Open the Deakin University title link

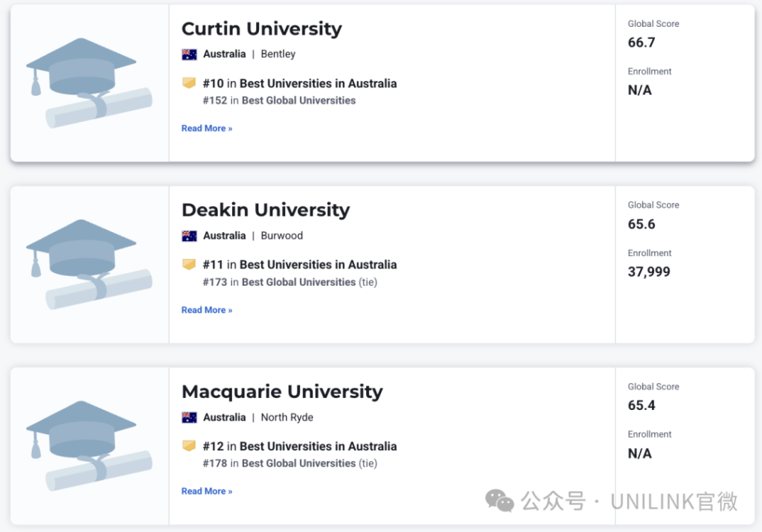tap(266, 210)
